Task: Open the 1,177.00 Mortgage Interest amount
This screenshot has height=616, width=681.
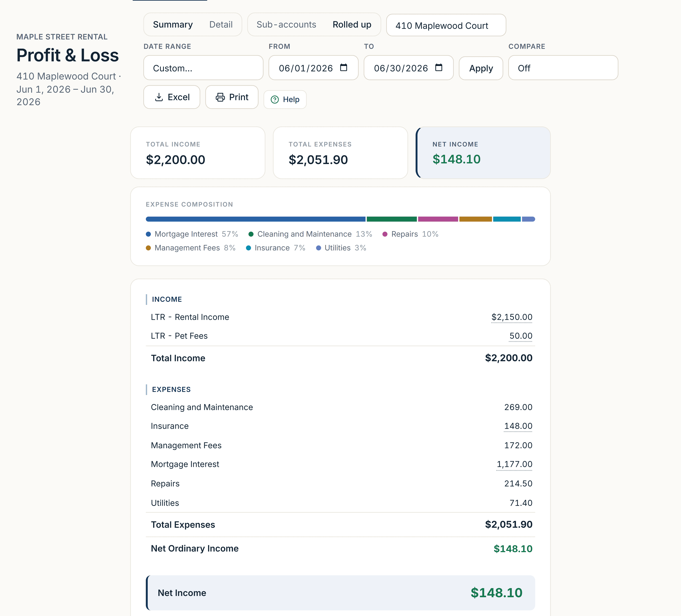Action: pos(514,464)
